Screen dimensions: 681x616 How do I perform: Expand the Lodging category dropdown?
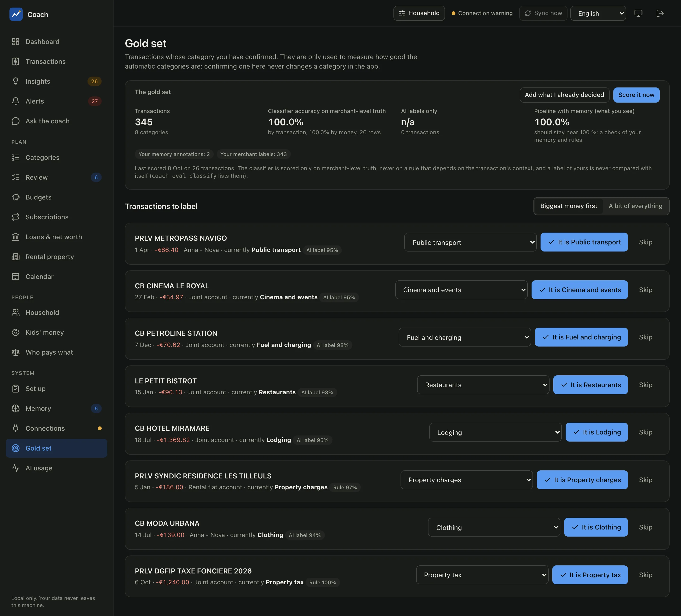(x=495, y=432)
